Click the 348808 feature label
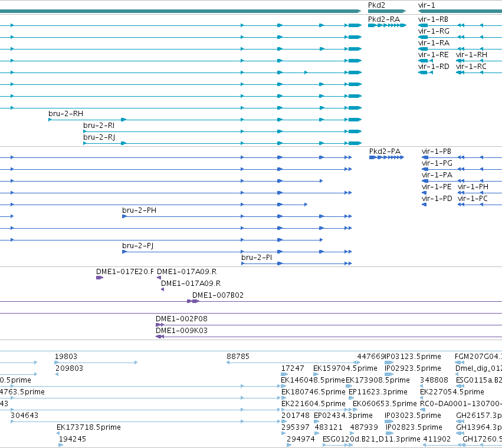This screenshot has height=448, width=502. [434, 380]
